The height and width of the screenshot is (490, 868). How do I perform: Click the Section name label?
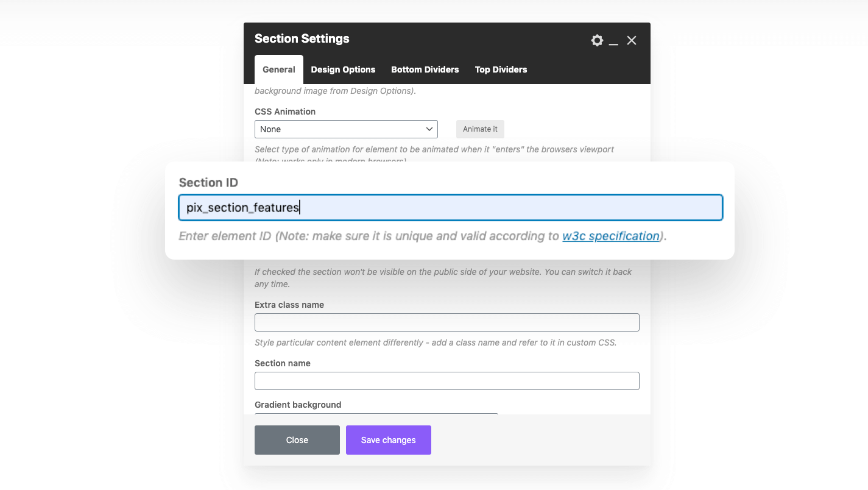point(283,363)
